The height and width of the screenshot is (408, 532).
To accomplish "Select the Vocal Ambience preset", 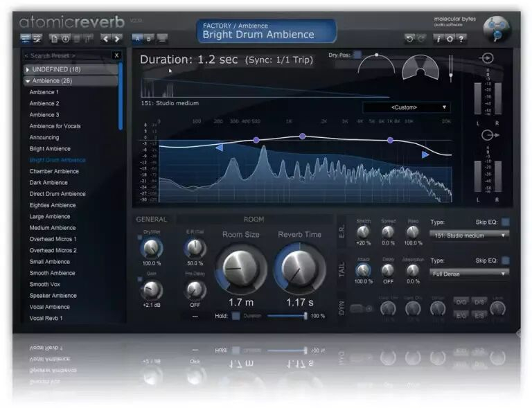I will click(49, 307).
